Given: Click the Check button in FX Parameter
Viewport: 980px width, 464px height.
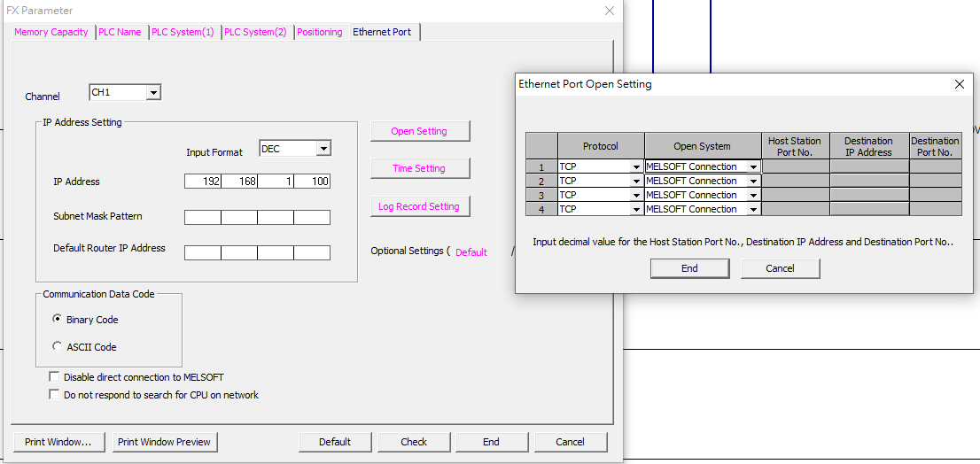Looking at the screenshot, I should pyautogui.click(x=414, y=442).
